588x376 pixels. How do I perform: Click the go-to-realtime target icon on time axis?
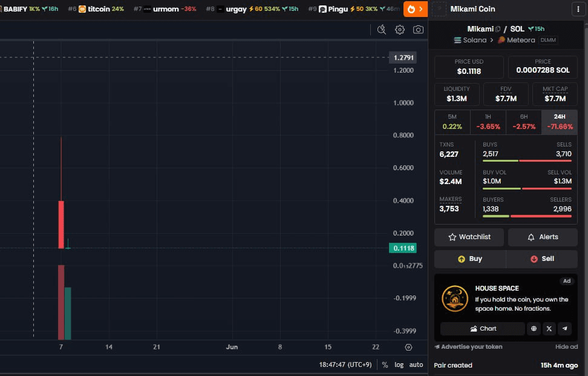408,347
